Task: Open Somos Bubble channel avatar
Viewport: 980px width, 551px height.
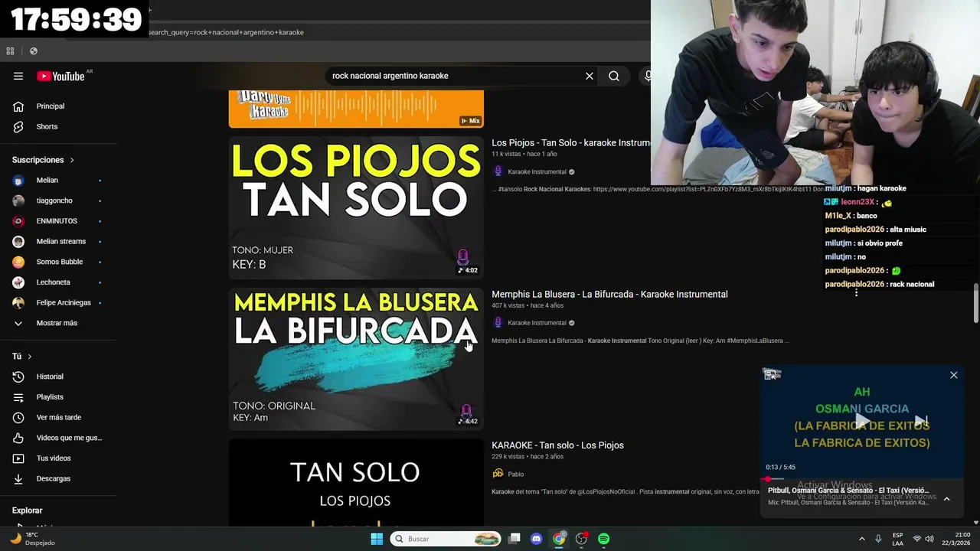Action: 18,262
